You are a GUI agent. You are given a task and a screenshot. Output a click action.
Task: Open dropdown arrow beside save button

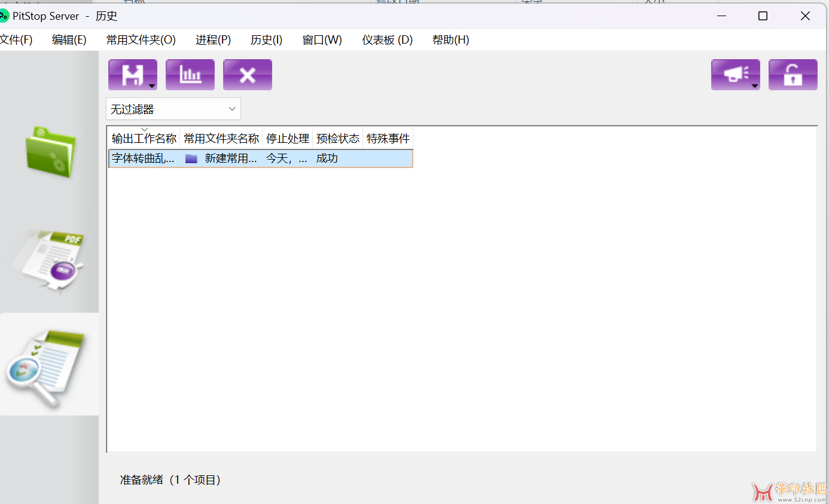click(152, 85)
